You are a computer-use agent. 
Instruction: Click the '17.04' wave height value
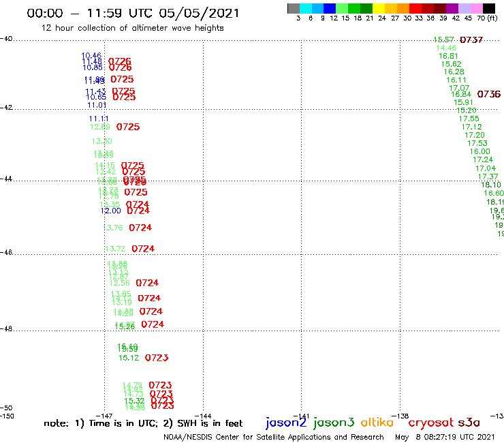[x=486, y=168]
